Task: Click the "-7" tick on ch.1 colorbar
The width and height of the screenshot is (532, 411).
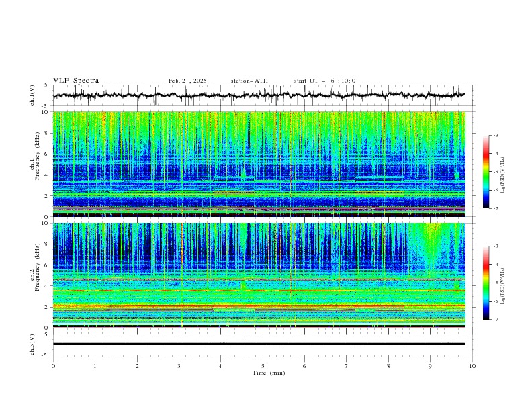Action: coord(495,208)
